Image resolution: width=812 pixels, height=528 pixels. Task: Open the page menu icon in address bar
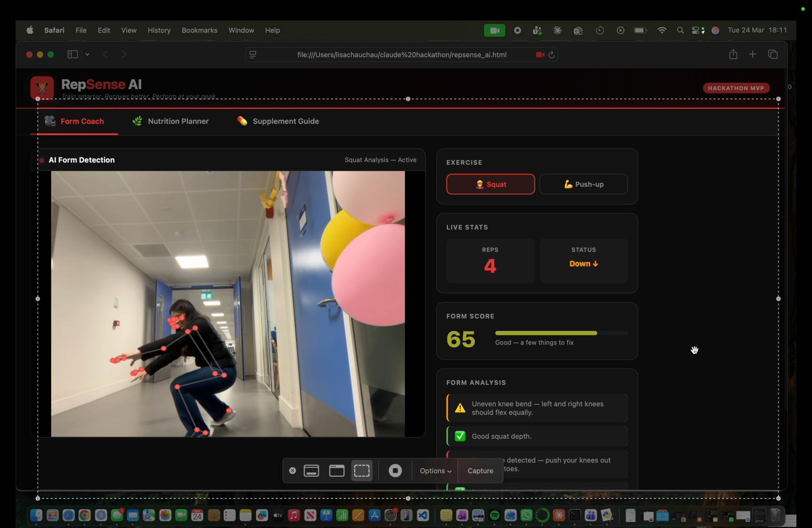point(253,55)
